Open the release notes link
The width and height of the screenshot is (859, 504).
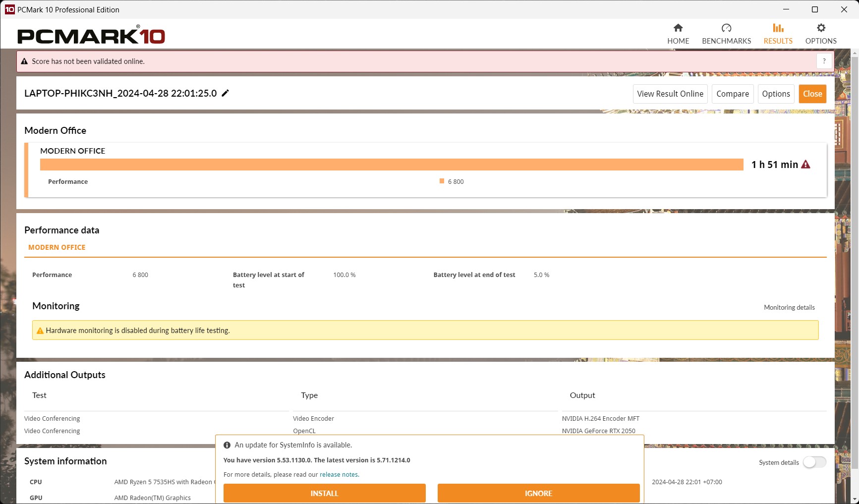(x=339, y=474)
